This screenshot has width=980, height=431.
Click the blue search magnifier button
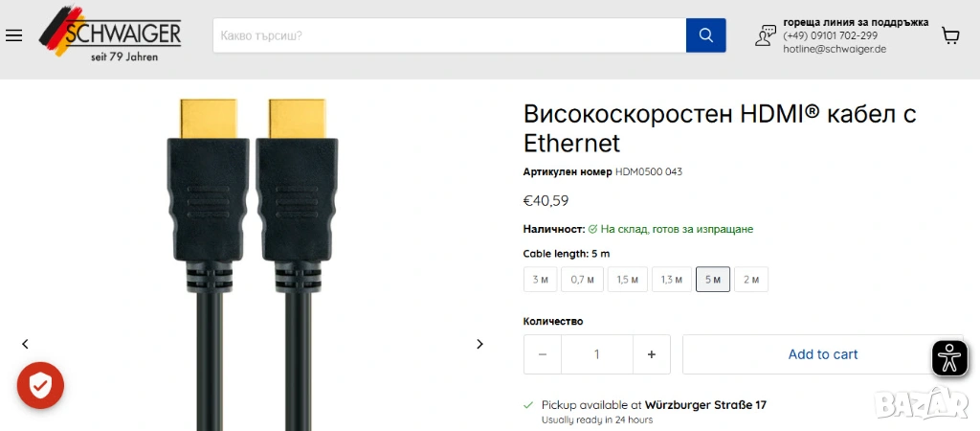tap(705, 35)
